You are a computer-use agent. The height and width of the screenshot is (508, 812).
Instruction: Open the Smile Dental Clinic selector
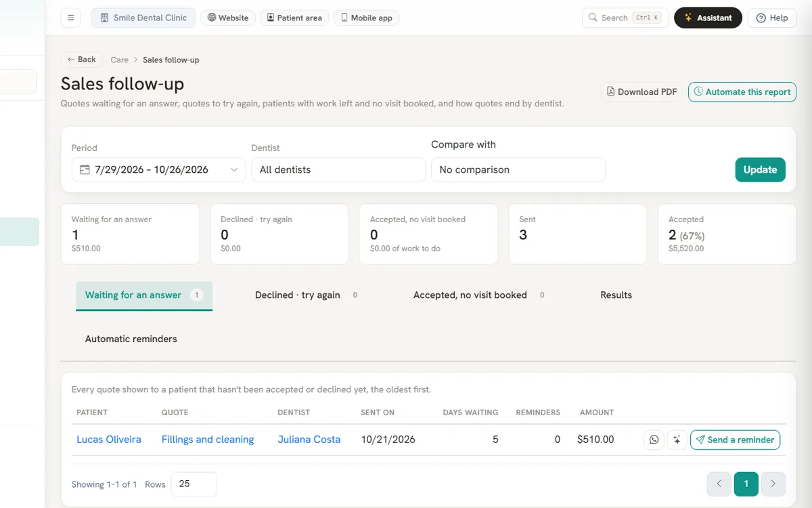143,18
